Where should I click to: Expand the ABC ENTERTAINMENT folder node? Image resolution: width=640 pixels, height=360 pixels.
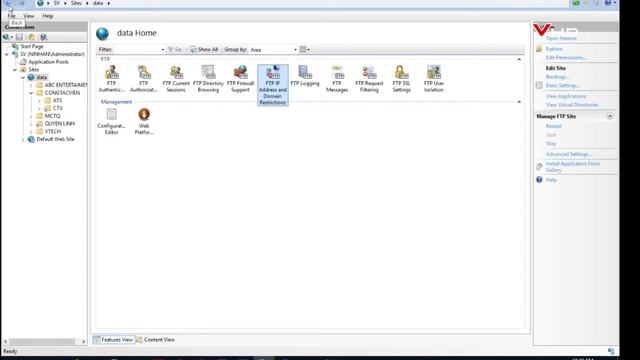pyautogui.click(x=31, y=85)
